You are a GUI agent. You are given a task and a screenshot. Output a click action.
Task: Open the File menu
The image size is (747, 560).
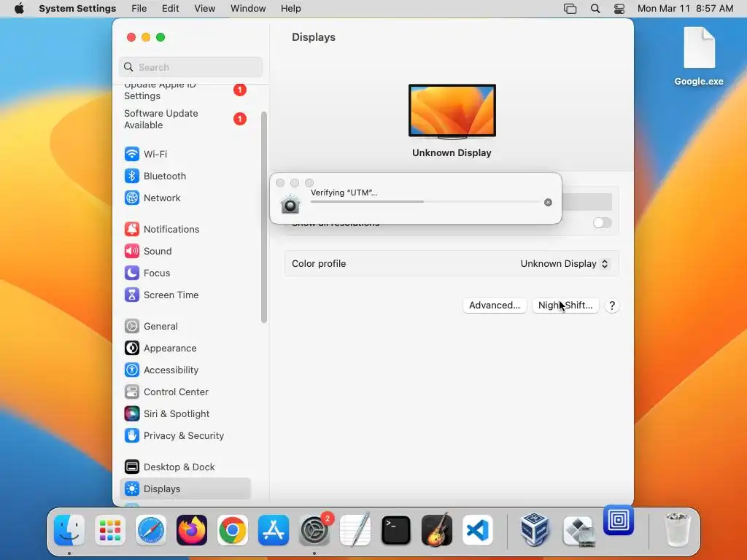pyautogui.click(x=139, y=9)
